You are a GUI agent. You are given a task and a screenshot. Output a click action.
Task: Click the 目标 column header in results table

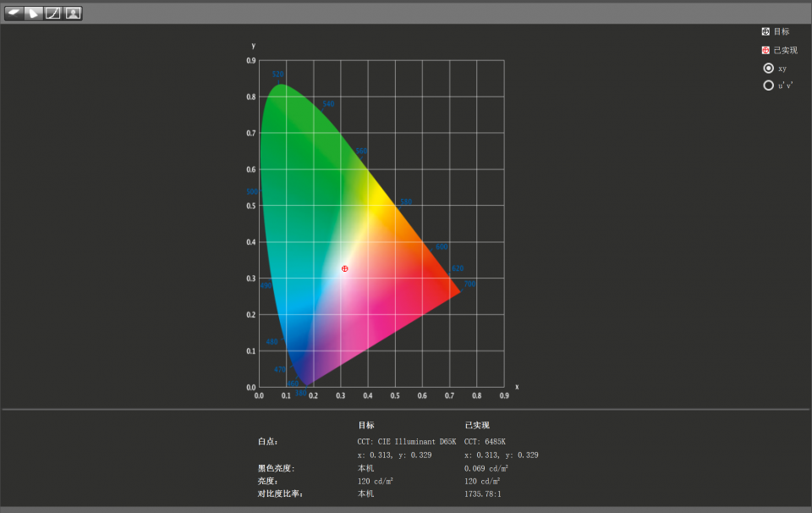[366, 425]
